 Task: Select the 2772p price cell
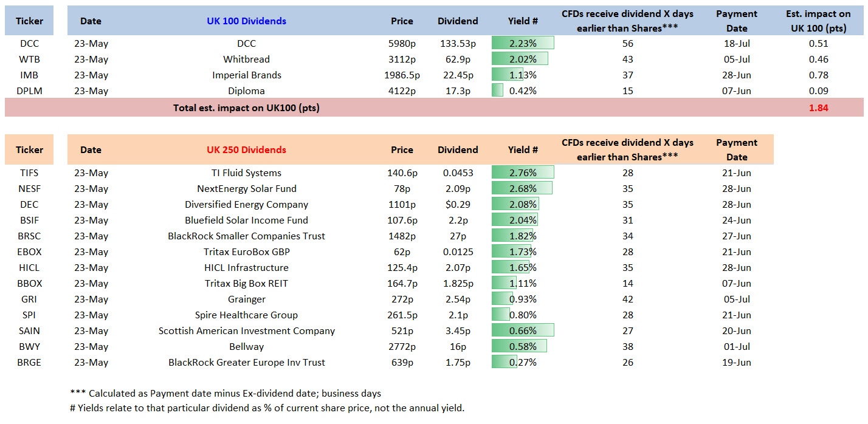click(402, 346)
